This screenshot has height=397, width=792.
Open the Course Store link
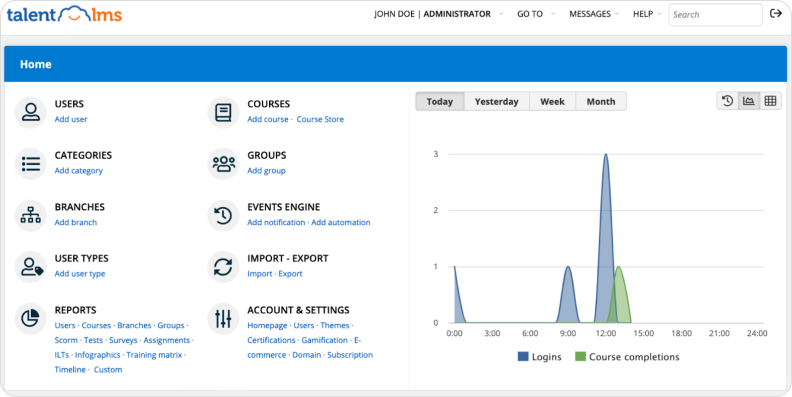320,119
